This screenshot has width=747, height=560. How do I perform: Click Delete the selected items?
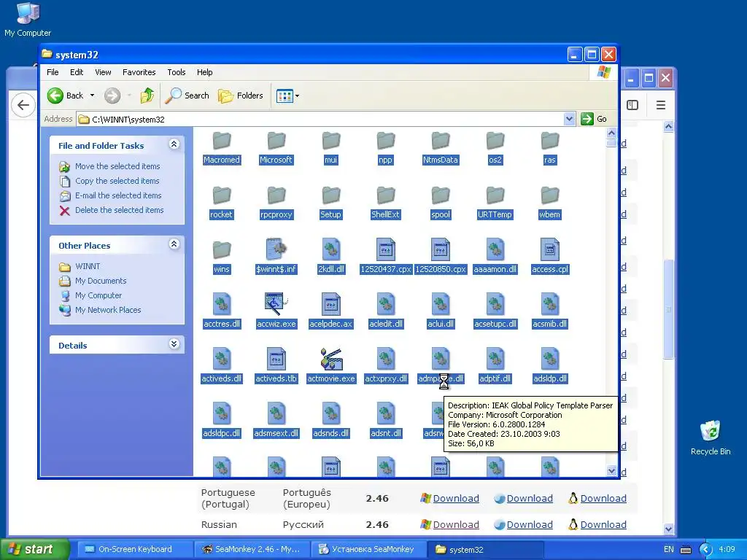click(x=119, y=210)
